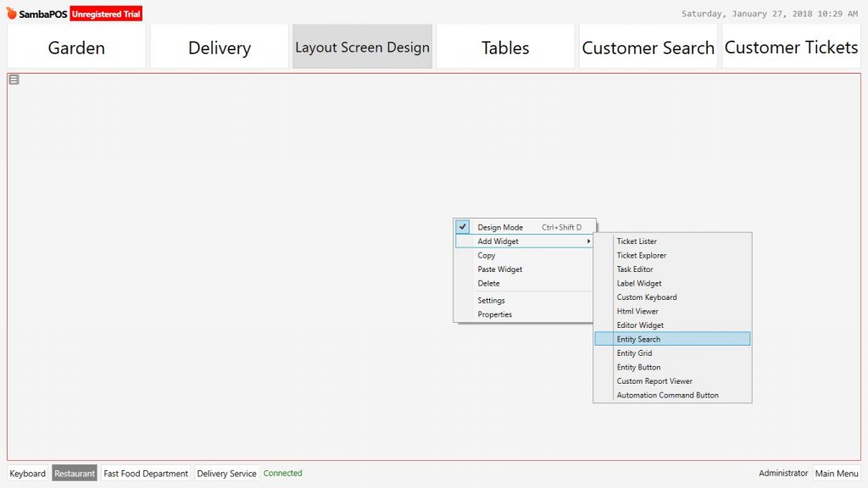Add a Custom Keyboard widget
Image resolution: width=868 pixels, height=488 pixels.
(x=672, y=297)
